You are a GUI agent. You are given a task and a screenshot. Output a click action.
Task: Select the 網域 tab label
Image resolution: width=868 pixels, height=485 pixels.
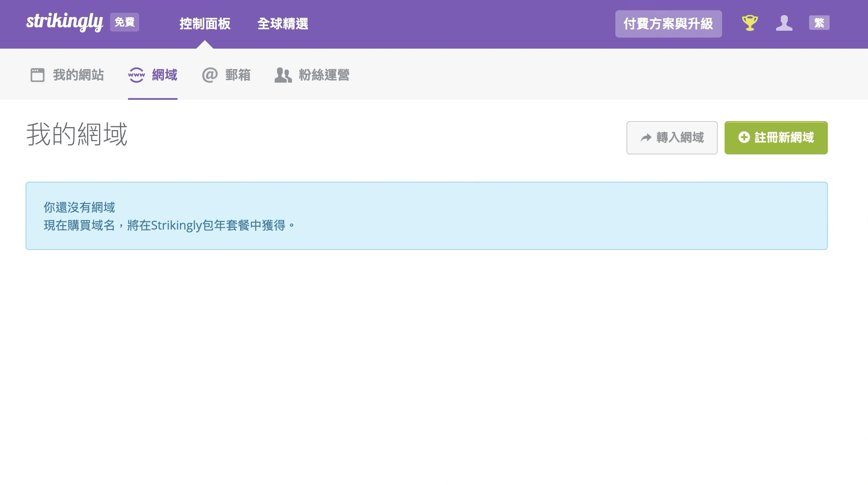click(x=165, y=75)
